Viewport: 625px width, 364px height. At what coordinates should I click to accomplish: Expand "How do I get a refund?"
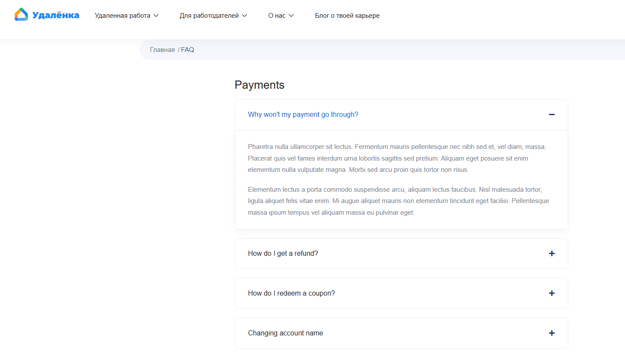pos(283,254)
